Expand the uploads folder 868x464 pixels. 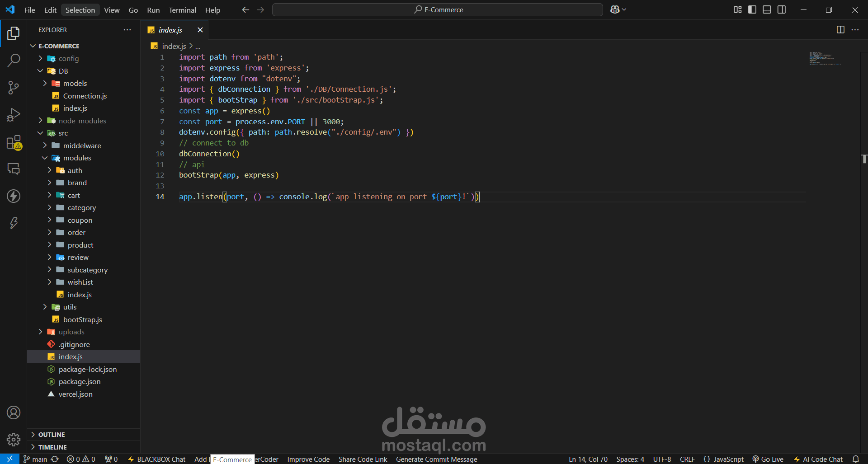(x=84, y=332)
